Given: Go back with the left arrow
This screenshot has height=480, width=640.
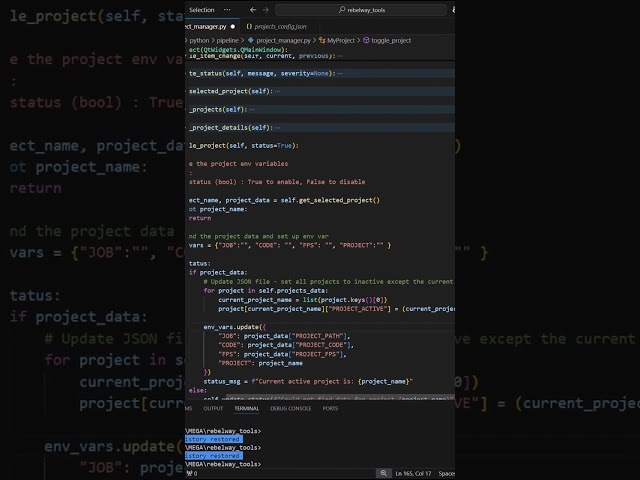Looking at the screenshot, I should (253, 10).
